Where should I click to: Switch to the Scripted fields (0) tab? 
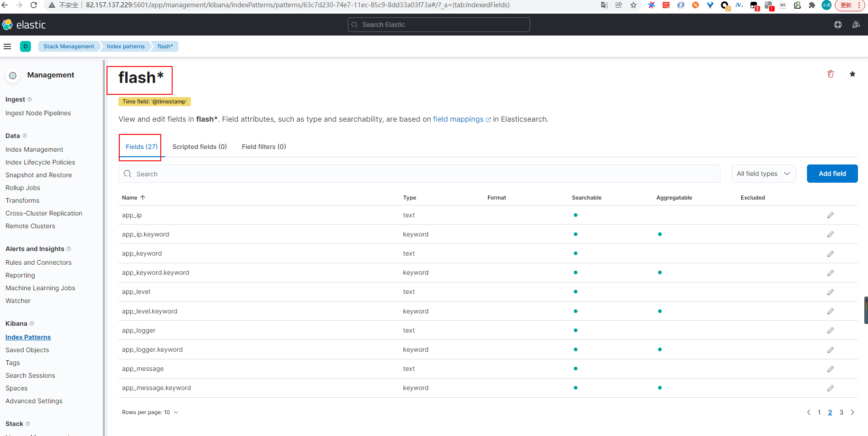[x=199, y=147]
